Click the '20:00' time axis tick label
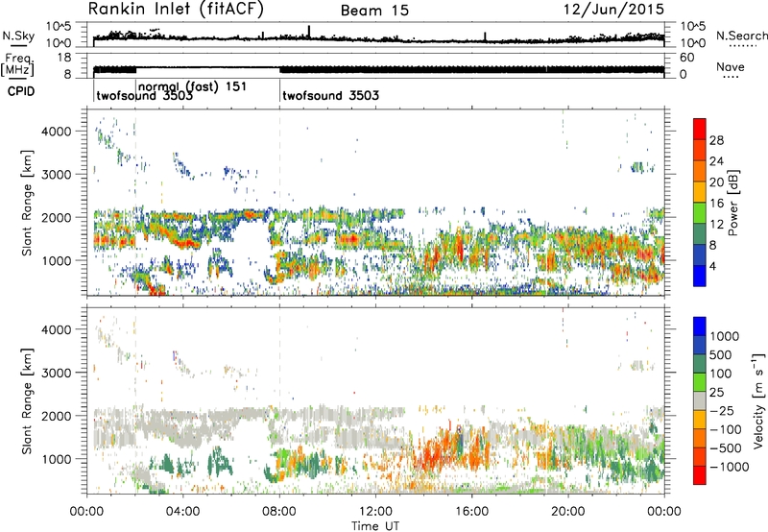Image resolution: width=768 pixels, height=532 pixels. point(567,512)
